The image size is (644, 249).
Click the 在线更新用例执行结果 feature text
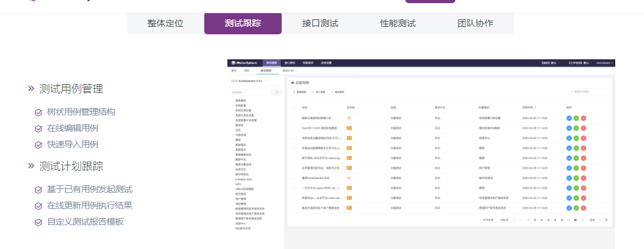[89, 205]
